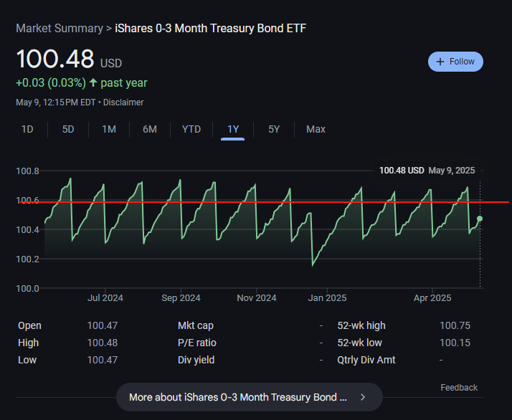Click the Feedback link

(459, 388)
